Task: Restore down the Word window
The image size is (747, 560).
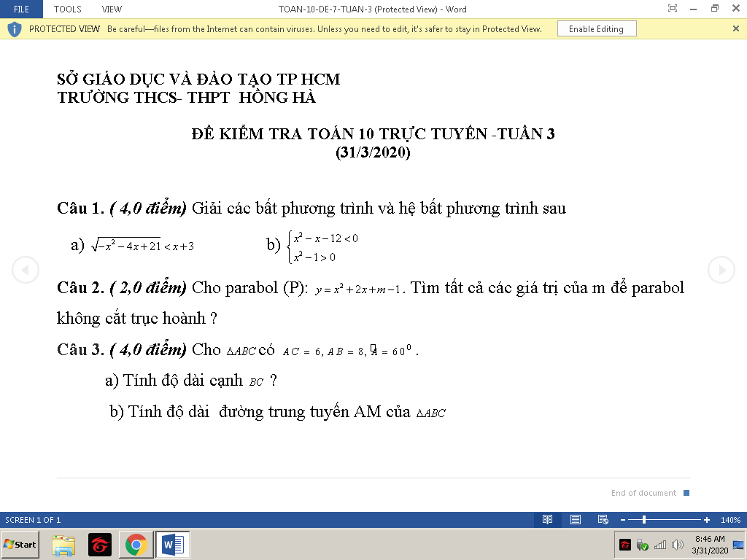Action: coord(715,9)
